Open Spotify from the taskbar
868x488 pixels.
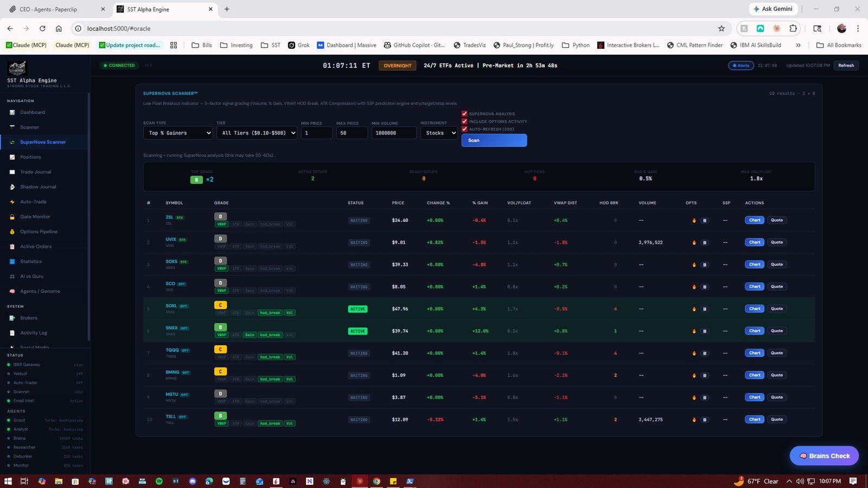tap(159, 481)
